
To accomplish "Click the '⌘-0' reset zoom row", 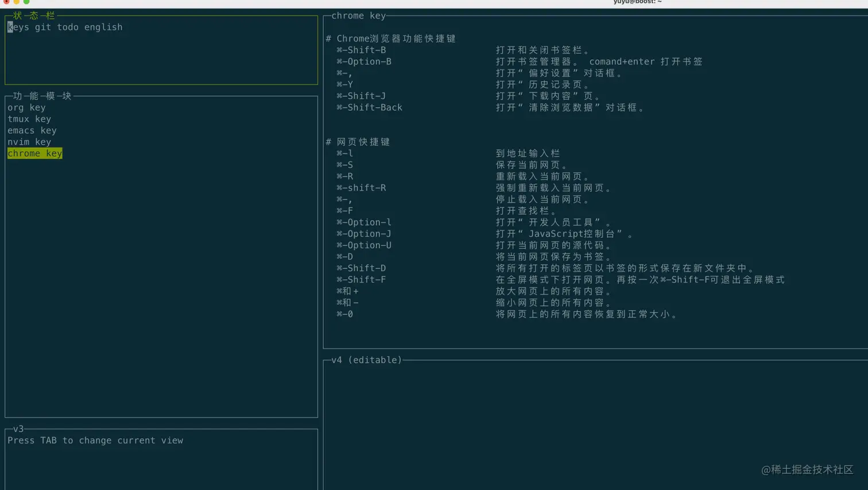I will pyautogui.click(x=507, y=314).
